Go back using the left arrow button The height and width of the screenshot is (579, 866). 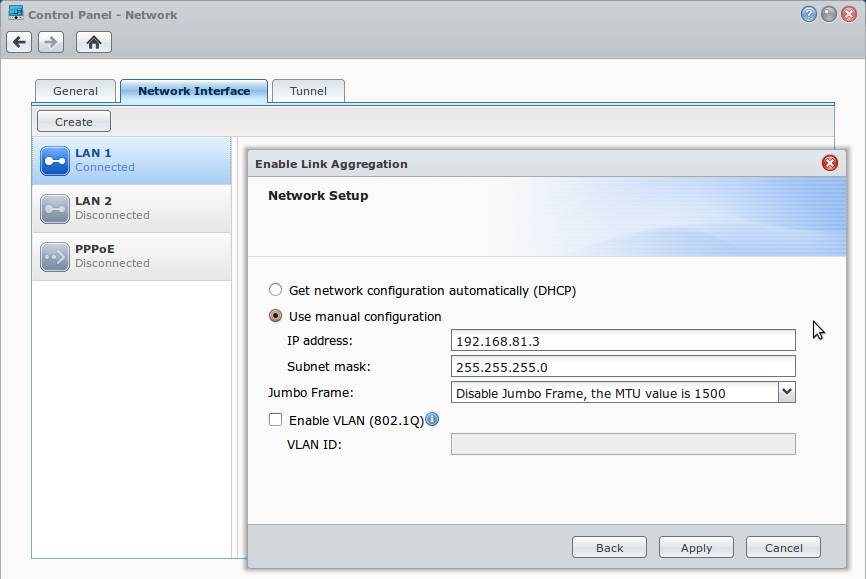point(19,42)
